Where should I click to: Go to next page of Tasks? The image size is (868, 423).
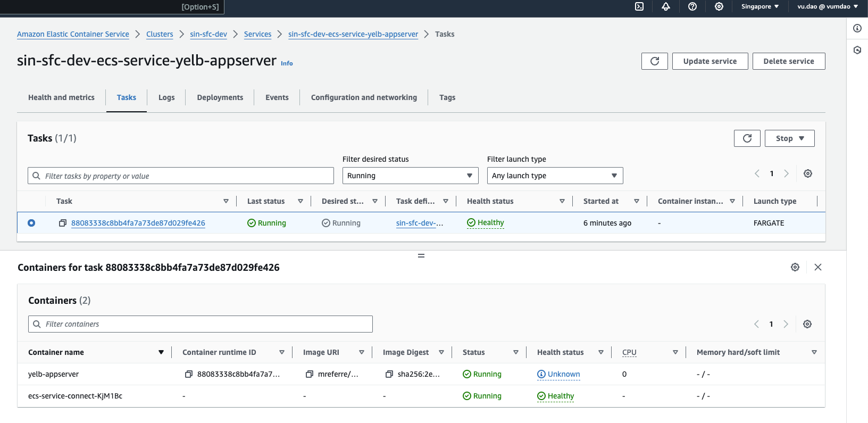[x=787, y=173]
